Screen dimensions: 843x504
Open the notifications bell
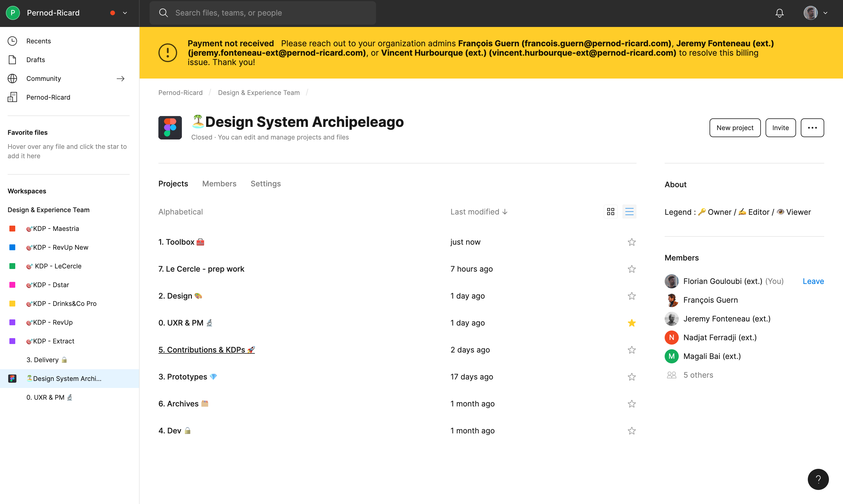click(779, 13)
